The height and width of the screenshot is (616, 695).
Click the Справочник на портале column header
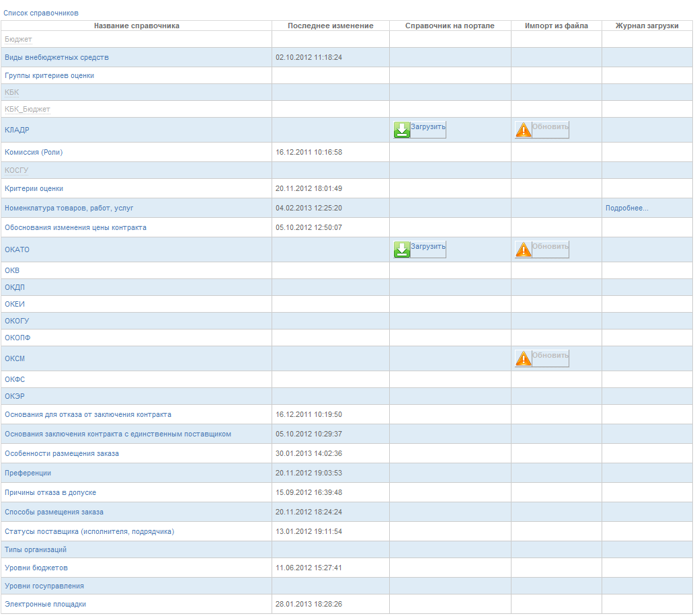click(x=450, y=26)
